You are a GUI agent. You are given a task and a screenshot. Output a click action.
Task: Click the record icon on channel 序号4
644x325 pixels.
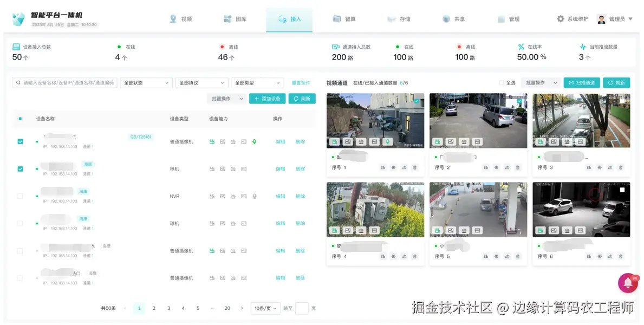click(334, 230)
